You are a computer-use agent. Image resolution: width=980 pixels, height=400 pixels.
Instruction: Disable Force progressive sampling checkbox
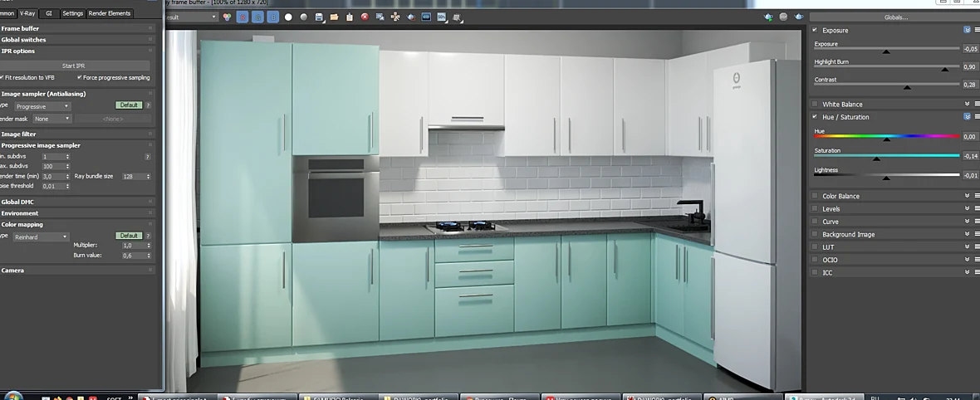pos(80,77)
